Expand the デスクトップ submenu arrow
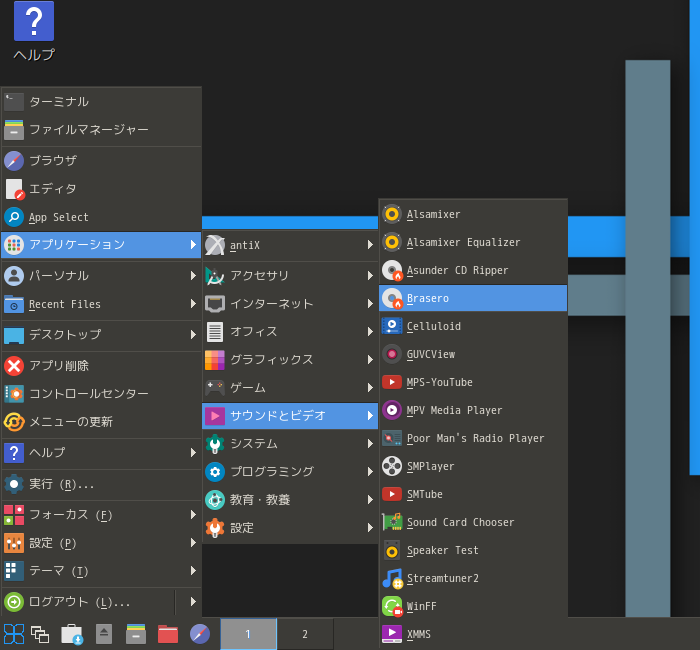 193,334
